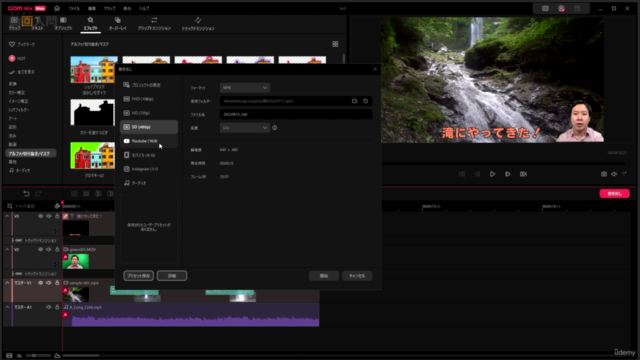Select the Youtube (16:9) export preset

tap(149, 141)
